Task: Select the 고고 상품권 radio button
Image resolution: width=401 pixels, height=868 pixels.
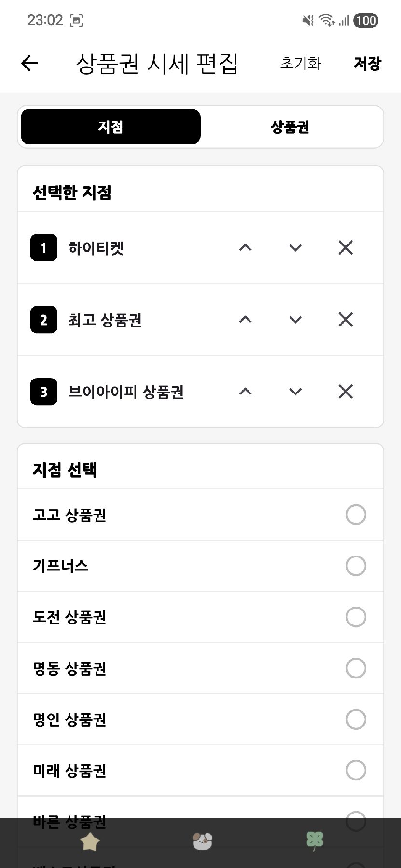Action: tap(356, 515)
